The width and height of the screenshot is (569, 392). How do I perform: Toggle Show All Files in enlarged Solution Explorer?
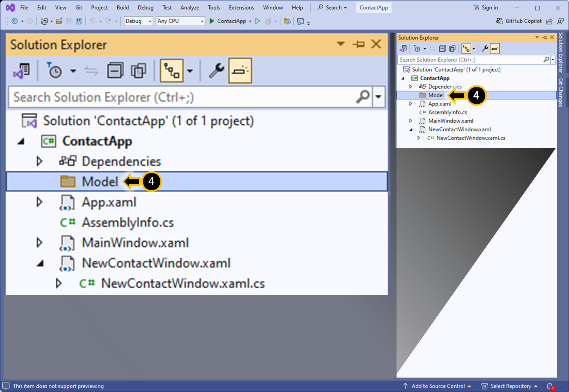tap(139, 71)
